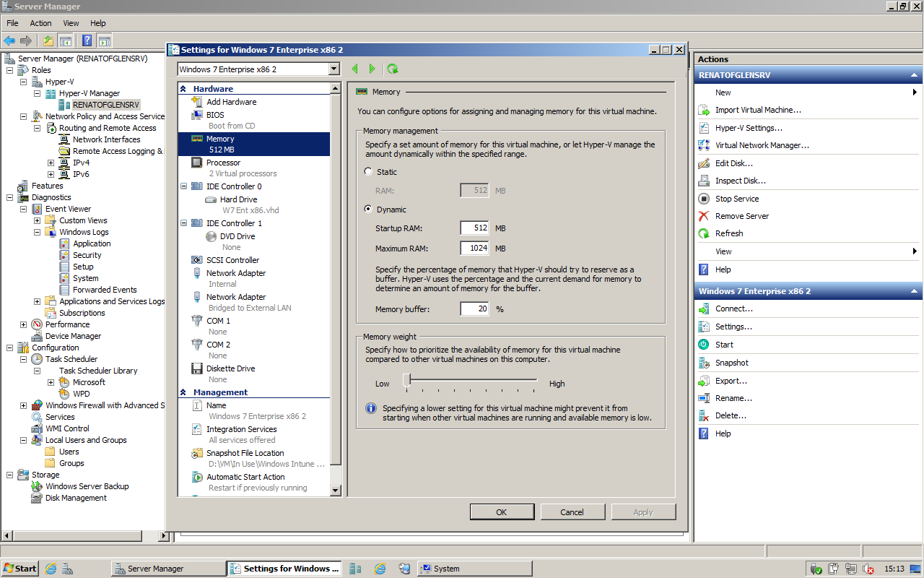Select Add Hardware in the hardware list
This screenshot has width=924, height=578.
(231, 102)
